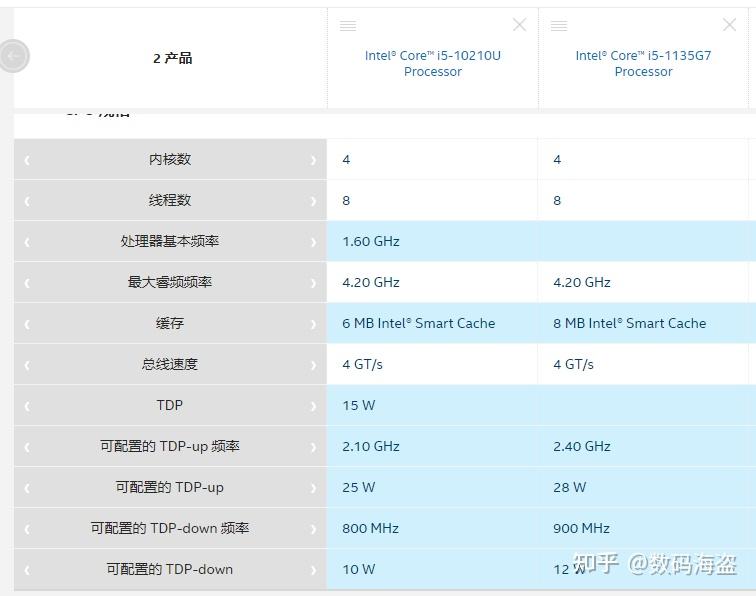Click 4 GT/s bus speed for i5-1135G7
Image resolution: width=756 pixels, height=596 pixels.
[x=574, y=364]
